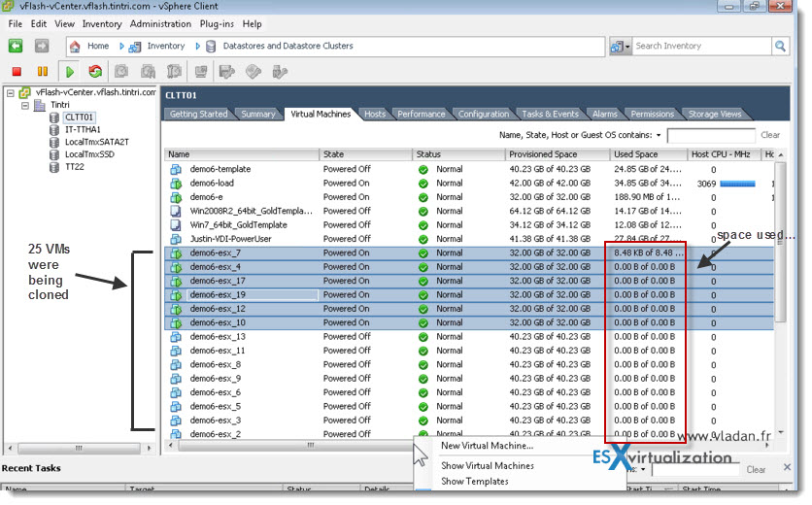Click the demo6-load VM icon
The width and height of the screenshot is (812, 505).
176,183
